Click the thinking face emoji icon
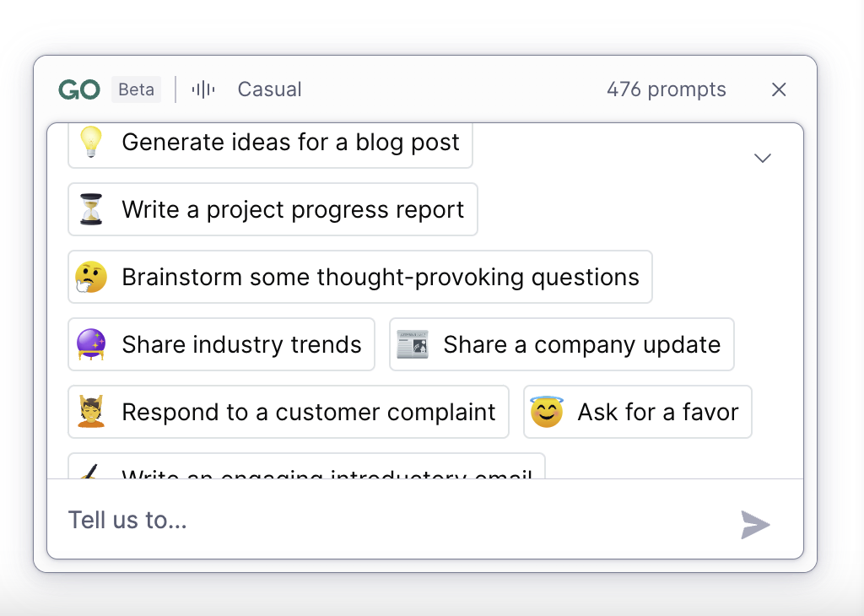This screenshot has width=864, height=616. click(91, 277)
